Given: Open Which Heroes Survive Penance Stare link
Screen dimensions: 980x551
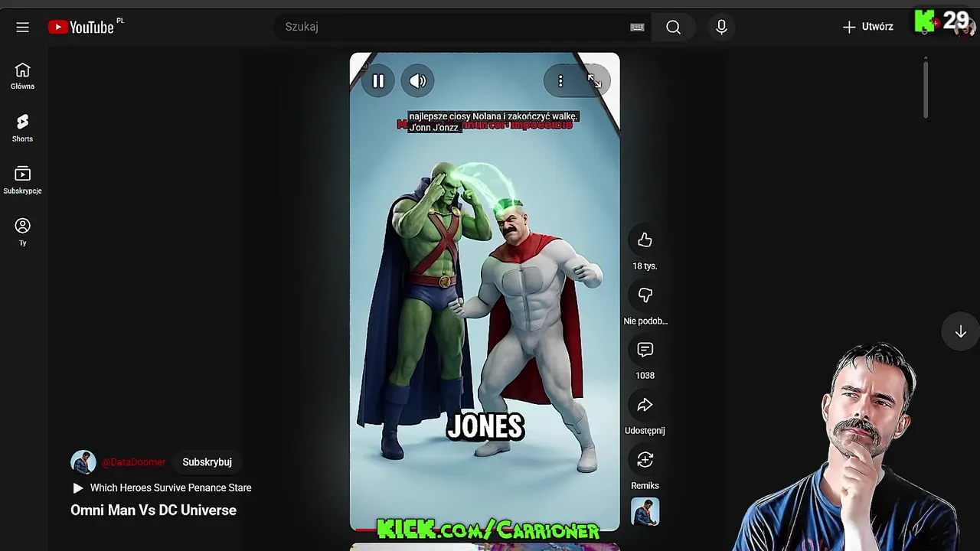Looking at the screenshot, I should 162,487.
